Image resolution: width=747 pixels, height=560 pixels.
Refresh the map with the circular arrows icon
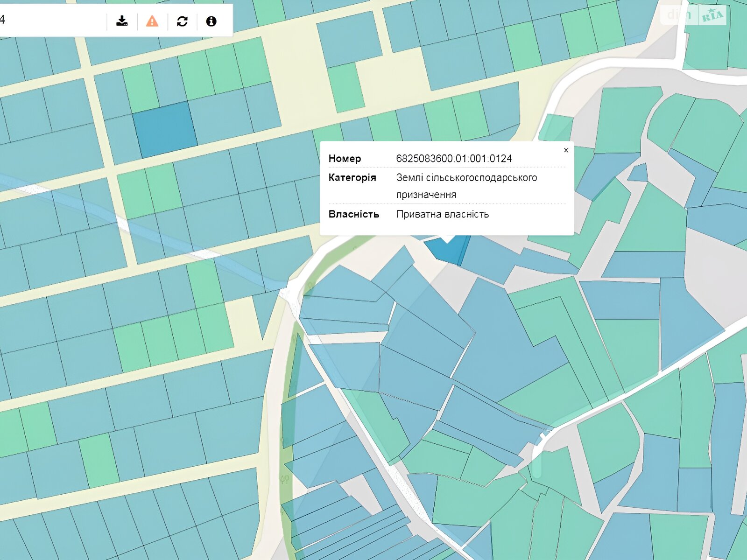point(182,21)
